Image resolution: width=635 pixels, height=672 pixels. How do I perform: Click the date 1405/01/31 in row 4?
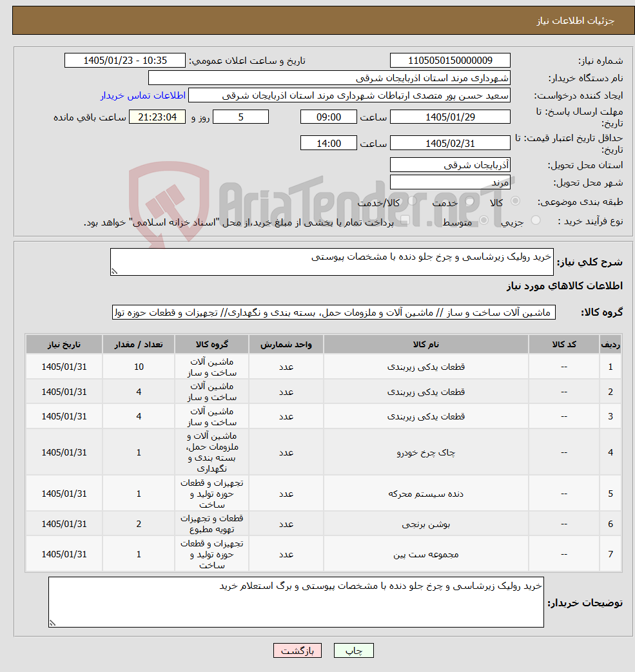(x=64, y=452)
